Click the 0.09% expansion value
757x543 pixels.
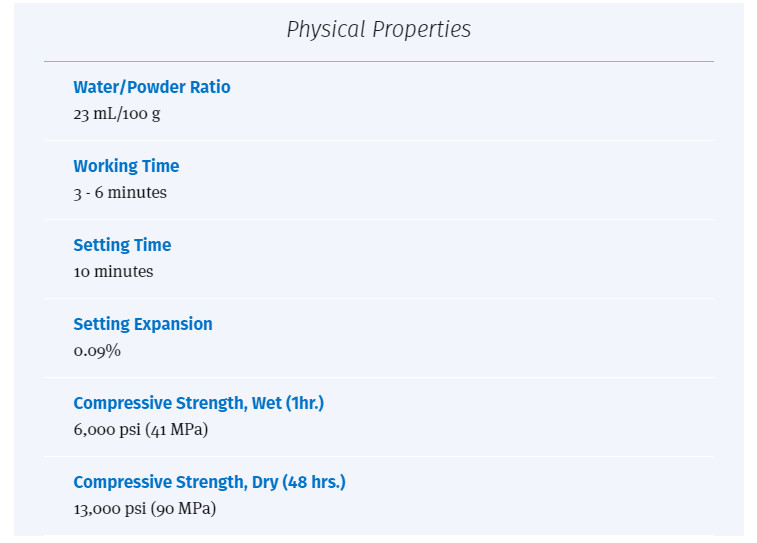click(x=97, y=350)
